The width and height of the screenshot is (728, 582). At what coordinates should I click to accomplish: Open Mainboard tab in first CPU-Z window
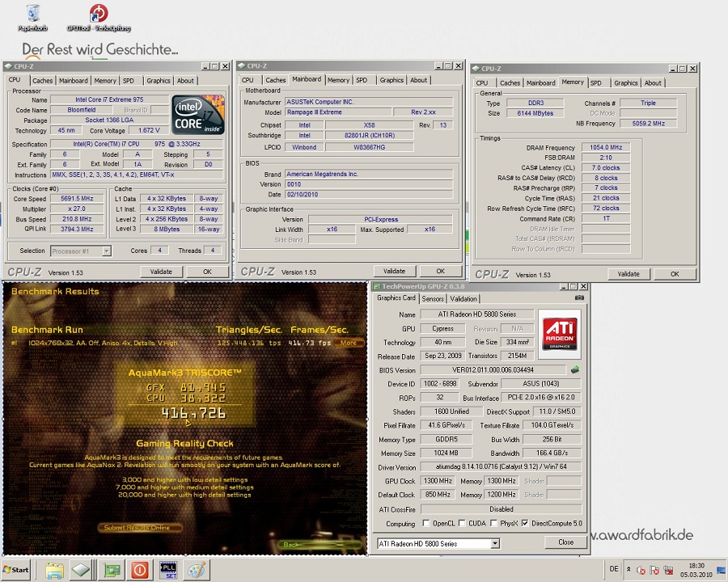point(73,81)
